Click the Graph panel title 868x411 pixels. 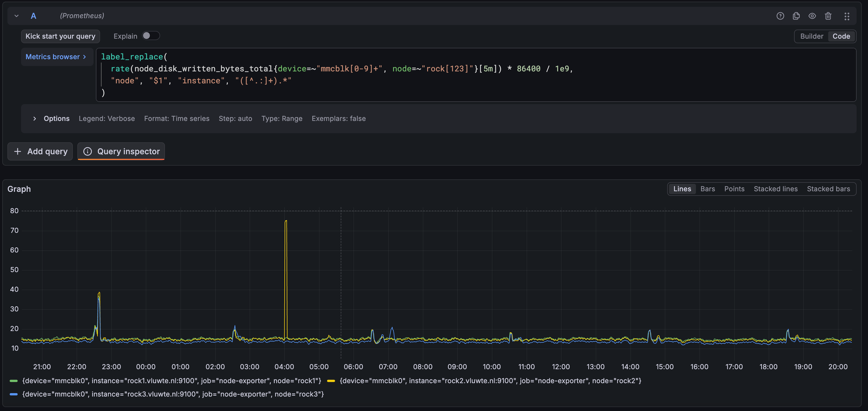[19, 189]
